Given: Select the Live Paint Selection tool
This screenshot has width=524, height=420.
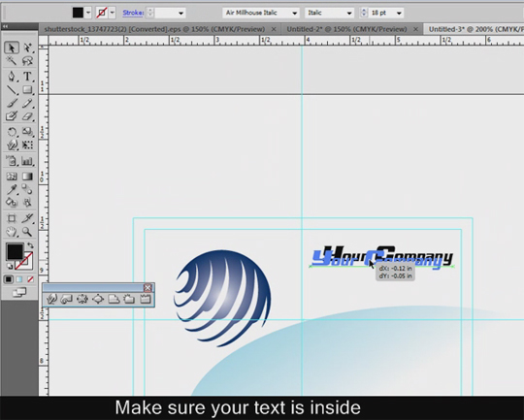Looking at the screenshot, I should pyautogui.click(x=28, y=203).
